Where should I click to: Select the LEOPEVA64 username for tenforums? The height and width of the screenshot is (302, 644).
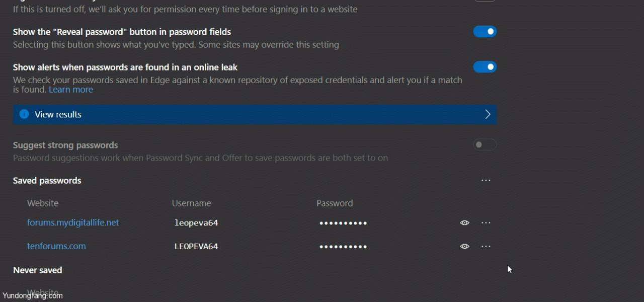(196, 246)
